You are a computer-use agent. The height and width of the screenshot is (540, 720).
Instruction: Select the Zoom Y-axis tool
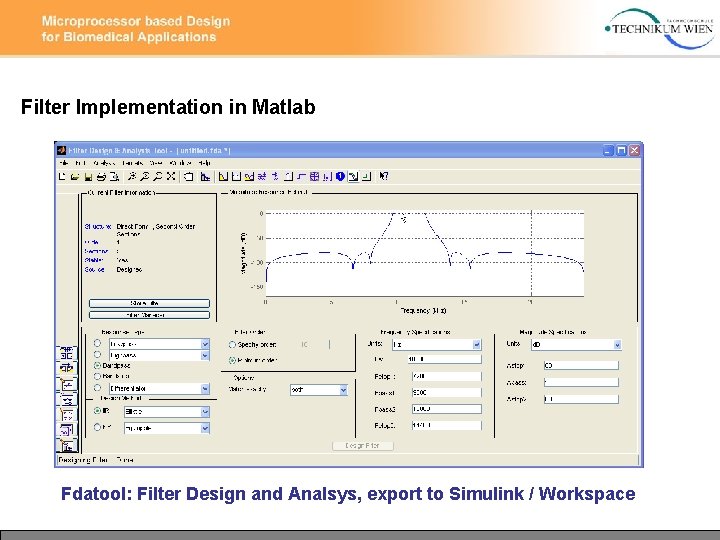[x=158, y=176]
